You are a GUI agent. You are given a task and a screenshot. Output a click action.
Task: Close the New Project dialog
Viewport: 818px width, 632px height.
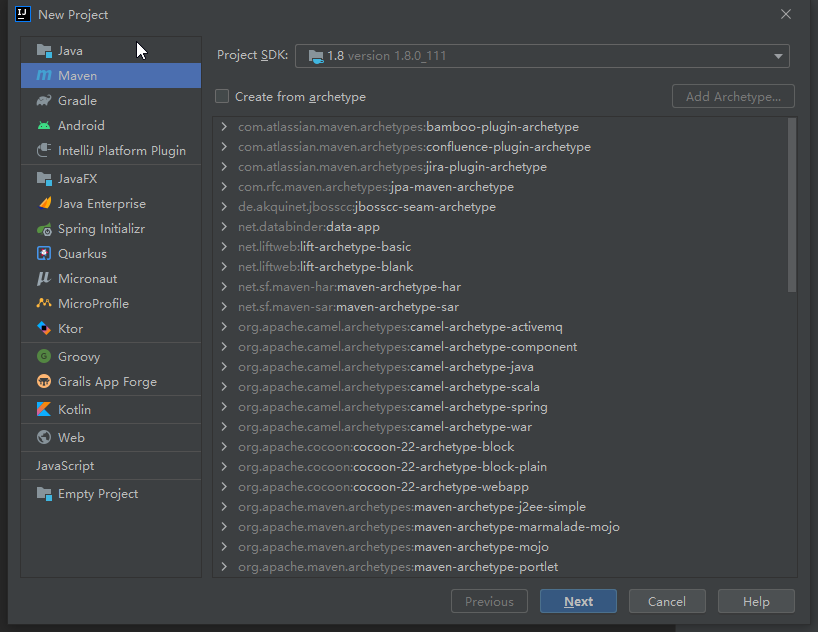tap(786, 14)
